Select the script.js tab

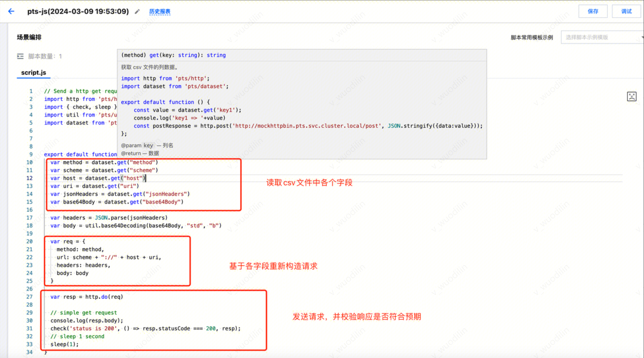click(x=33, y=73)
